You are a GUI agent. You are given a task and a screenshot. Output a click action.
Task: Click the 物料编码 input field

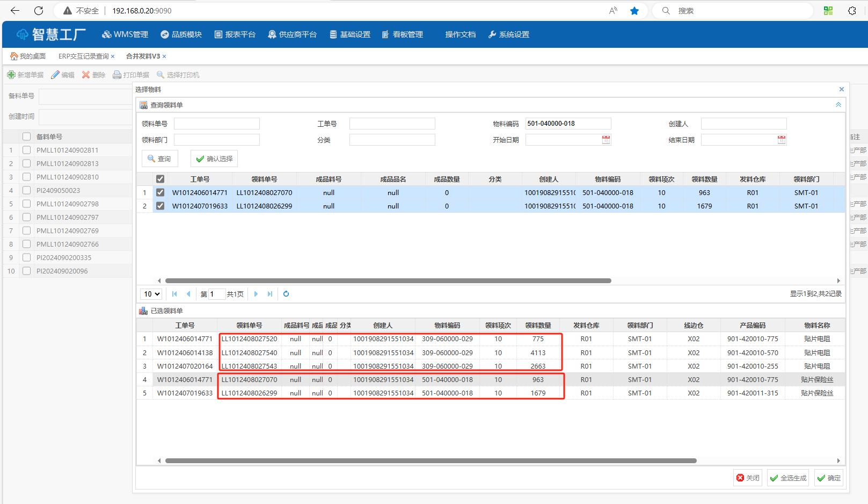point(568,124)
